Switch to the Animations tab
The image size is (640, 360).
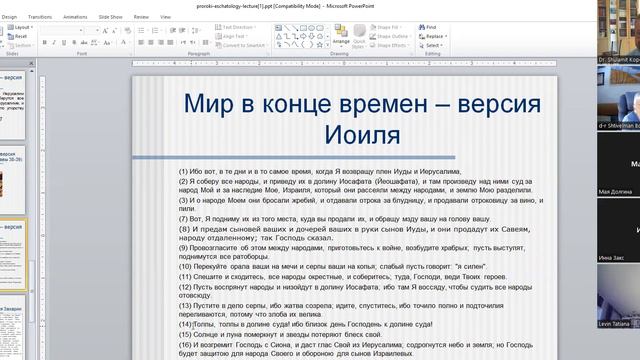75,17
